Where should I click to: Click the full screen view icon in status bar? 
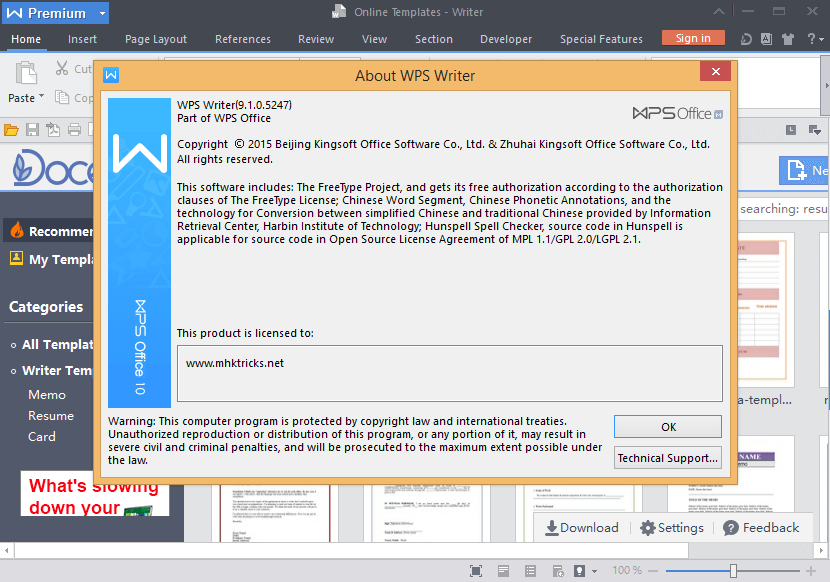pos(476,570)
